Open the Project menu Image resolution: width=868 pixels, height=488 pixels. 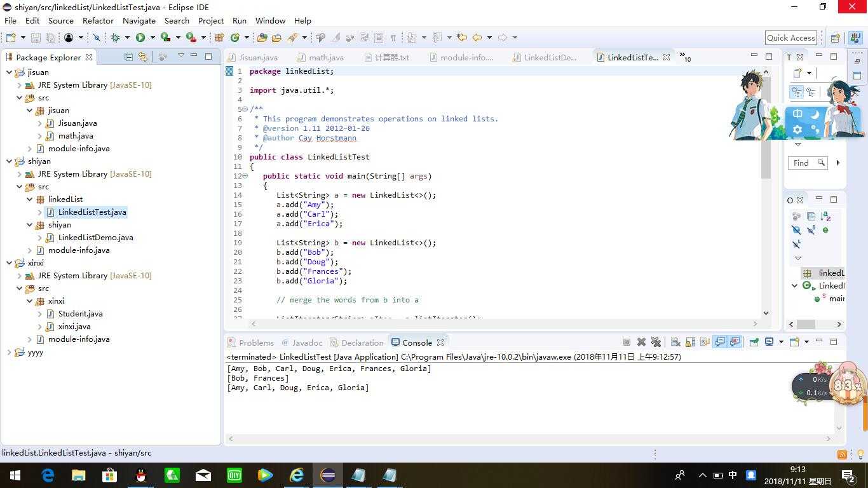(211, 20)
